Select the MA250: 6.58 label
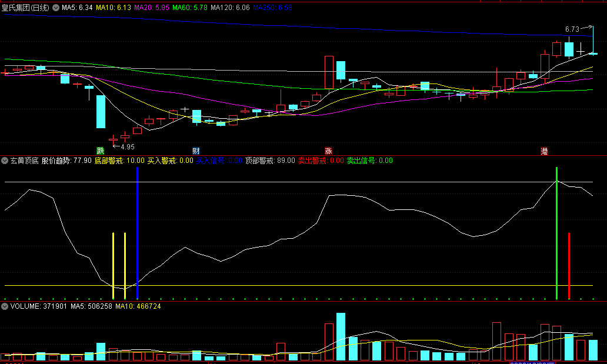Screen dimensions: 607x364 (x=272, y=8)
